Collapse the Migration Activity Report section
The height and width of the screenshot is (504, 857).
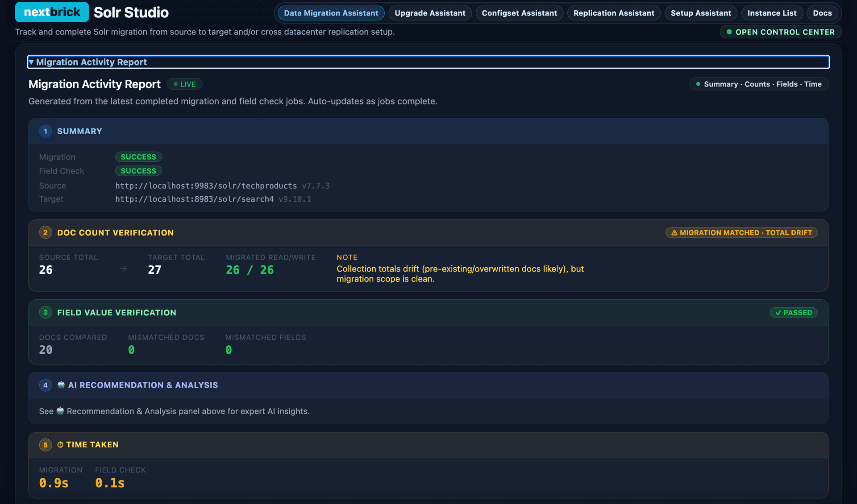point(428,62)
